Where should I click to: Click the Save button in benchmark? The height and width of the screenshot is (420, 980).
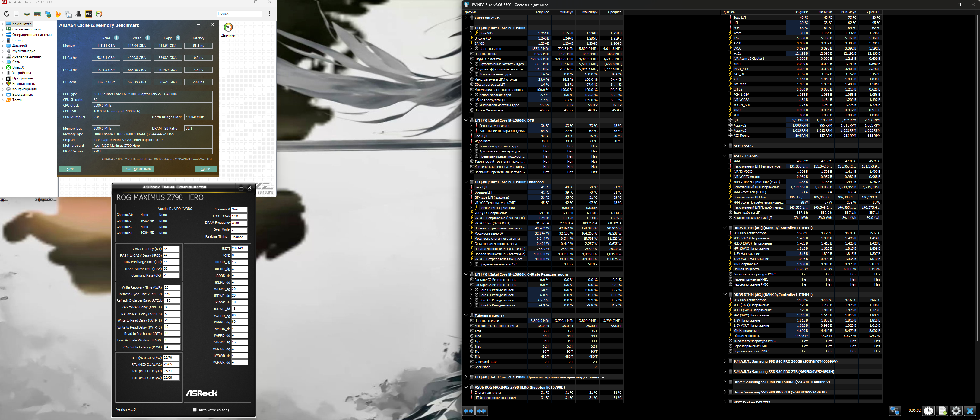coord(70,169)
